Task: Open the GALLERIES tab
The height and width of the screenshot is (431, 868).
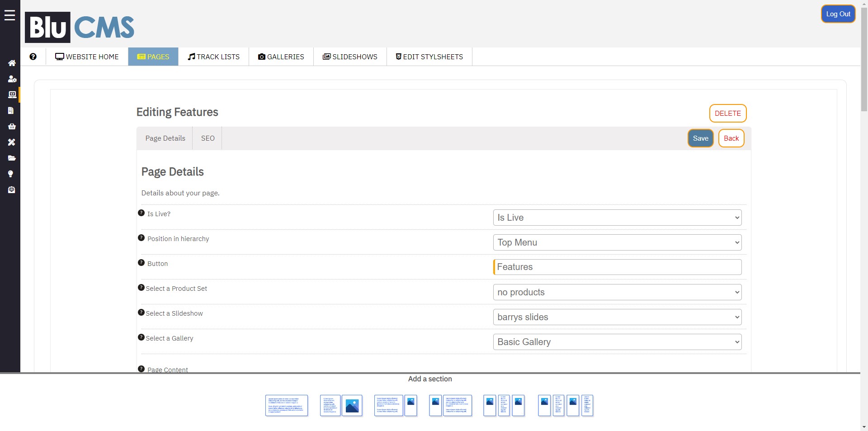Action: pyautogui.click(x=281, y=57)
